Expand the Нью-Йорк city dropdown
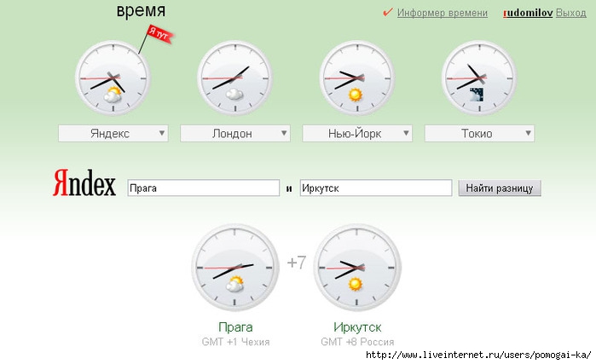The height and width of the screenshot is (364, 596). tap(406, 134)
